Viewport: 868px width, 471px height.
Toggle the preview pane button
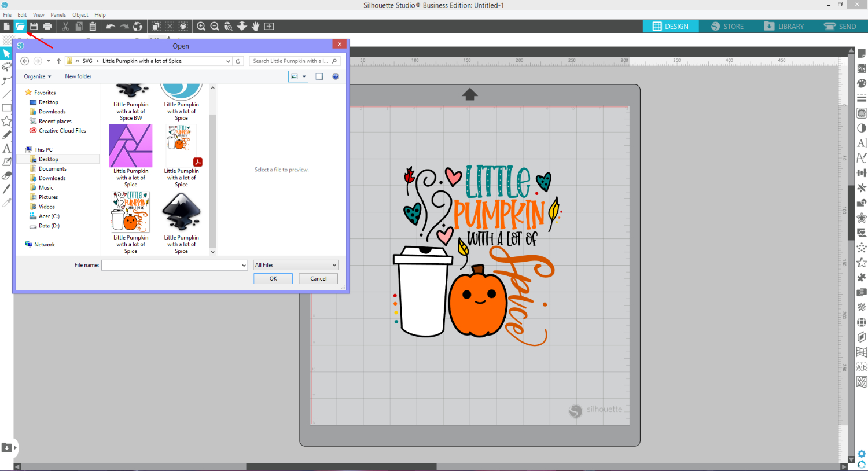pos(319,76)
